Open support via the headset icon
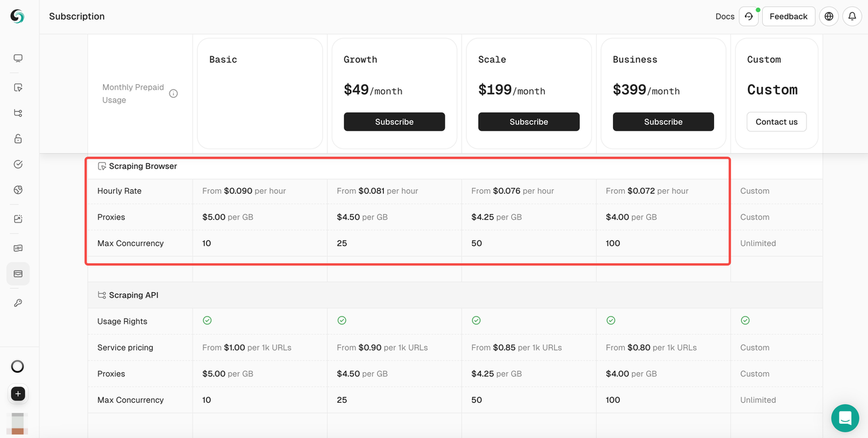 click(749, 16)
